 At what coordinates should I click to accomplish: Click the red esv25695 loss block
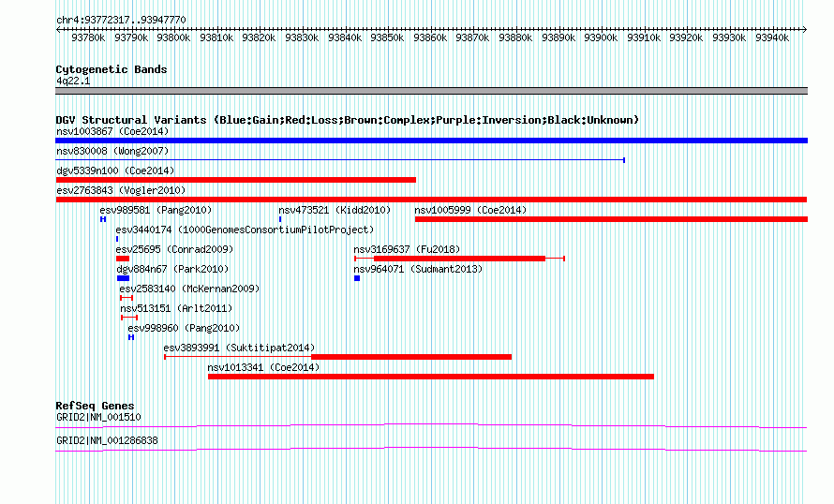click(x=123, y=259)
